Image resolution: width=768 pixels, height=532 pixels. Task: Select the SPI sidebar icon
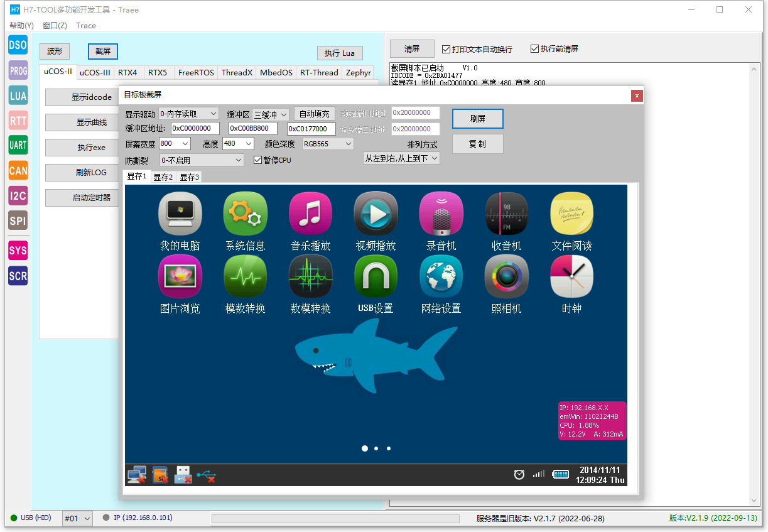(x=18, y=220)
